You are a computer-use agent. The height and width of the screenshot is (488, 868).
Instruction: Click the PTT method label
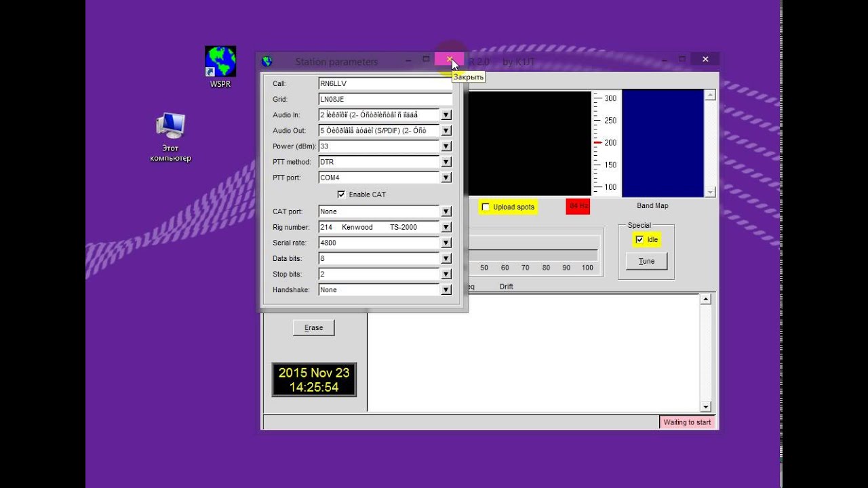(292, 162)
